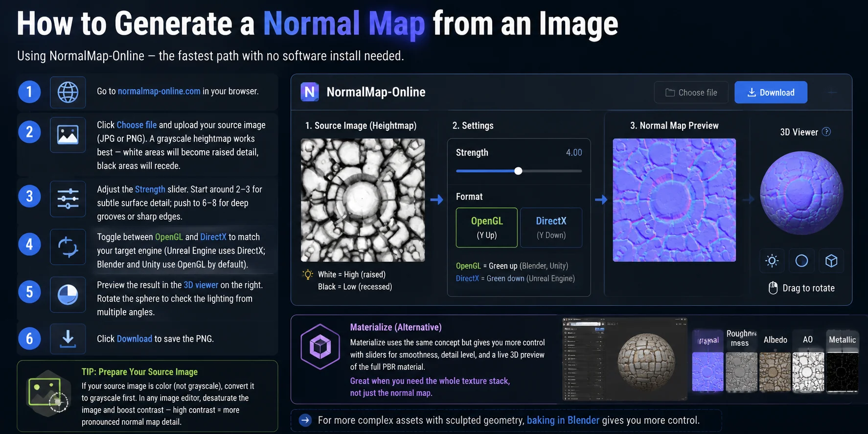Click the Choose file button
Screen dimensions: 868x434
pyautogui.click(x=691, y=92)
